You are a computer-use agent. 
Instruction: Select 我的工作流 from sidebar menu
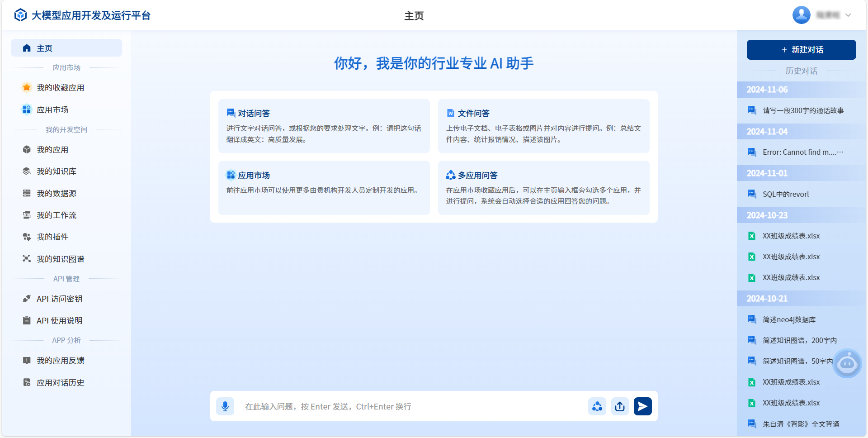click(x=57, y=215)
